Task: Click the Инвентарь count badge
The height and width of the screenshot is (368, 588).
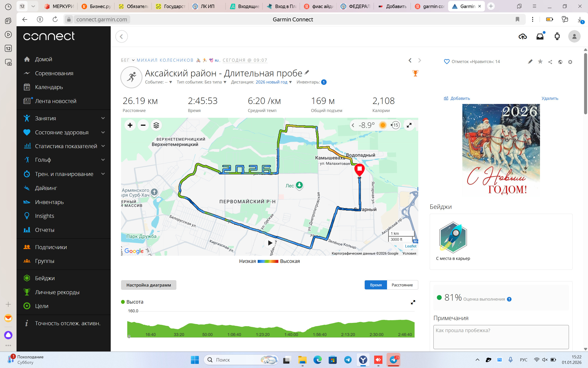Action: [x=324, y=82]
